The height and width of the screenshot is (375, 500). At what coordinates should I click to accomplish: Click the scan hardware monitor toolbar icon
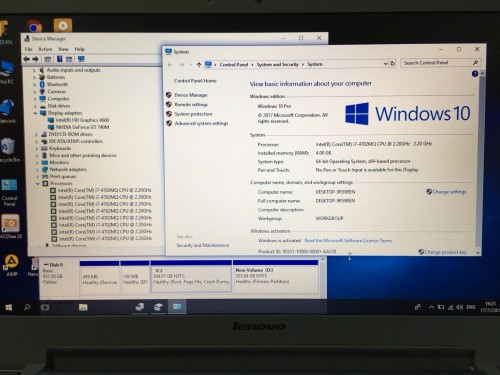81,59
